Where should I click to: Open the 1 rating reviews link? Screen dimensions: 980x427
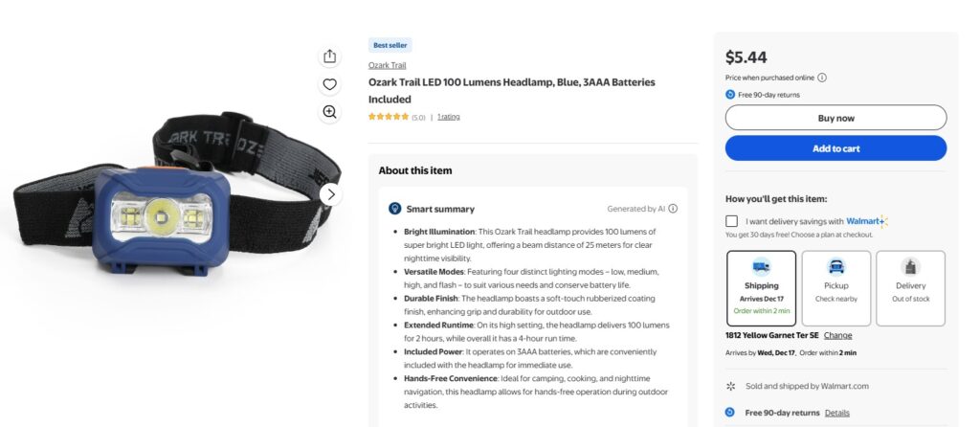coord(449,117)
